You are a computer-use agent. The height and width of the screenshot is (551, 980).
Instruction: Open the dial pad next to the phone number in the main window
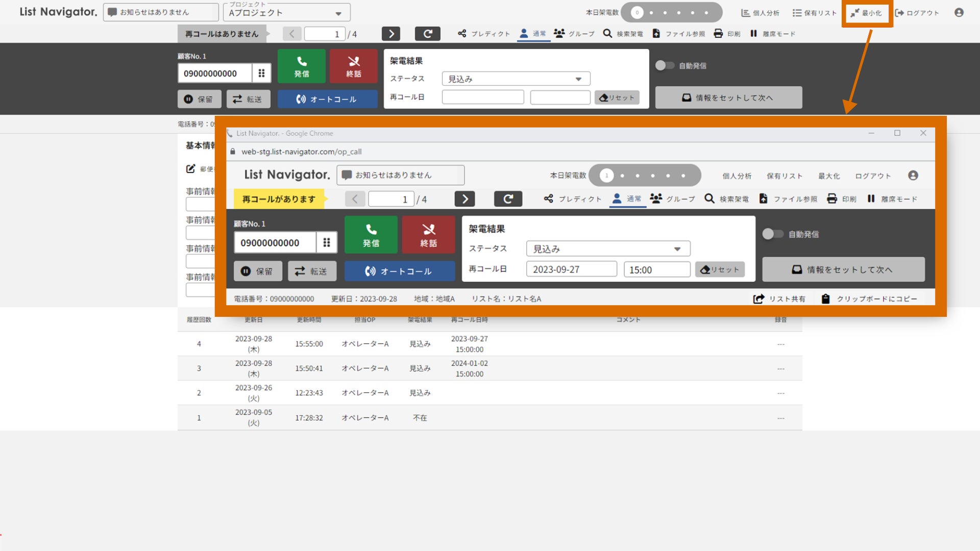261,73
